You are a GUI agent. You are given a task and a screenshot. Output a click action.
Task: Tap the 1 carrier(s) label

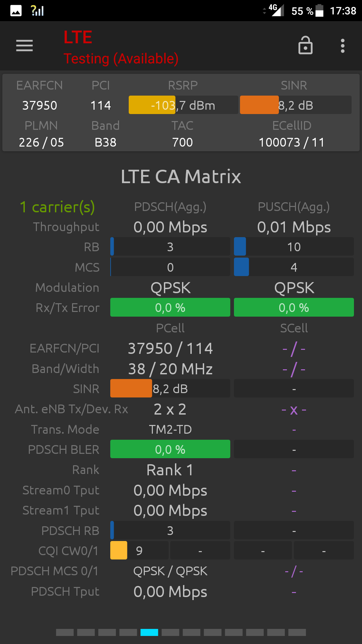pyautogui.click(x=57, y=207)
